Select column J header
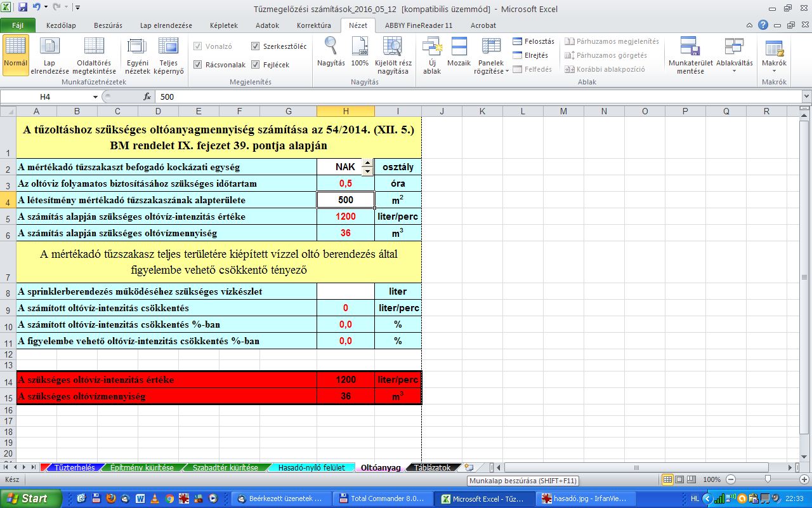 tap(442, 111)
